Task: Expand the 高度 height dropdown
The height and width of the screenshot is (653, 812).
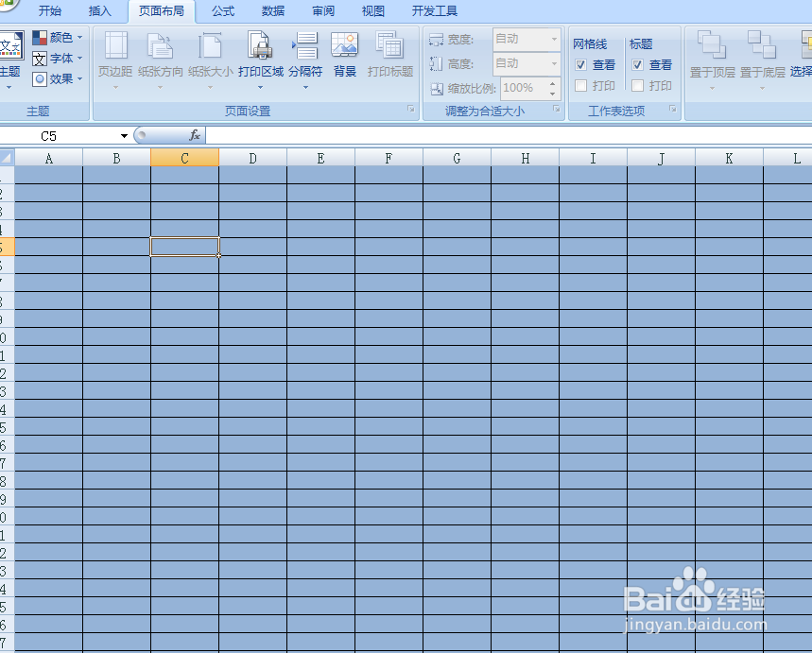Action: 554,63
